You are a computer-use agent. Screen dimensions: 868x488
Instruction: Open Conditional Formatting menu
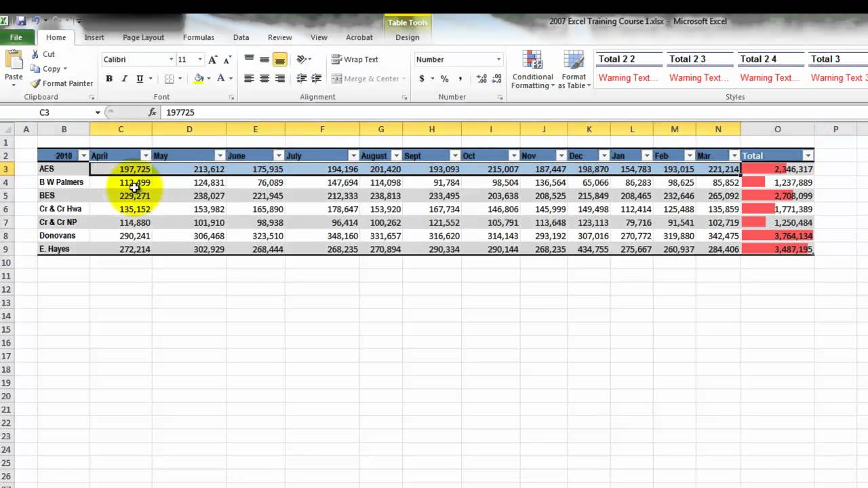532,70
